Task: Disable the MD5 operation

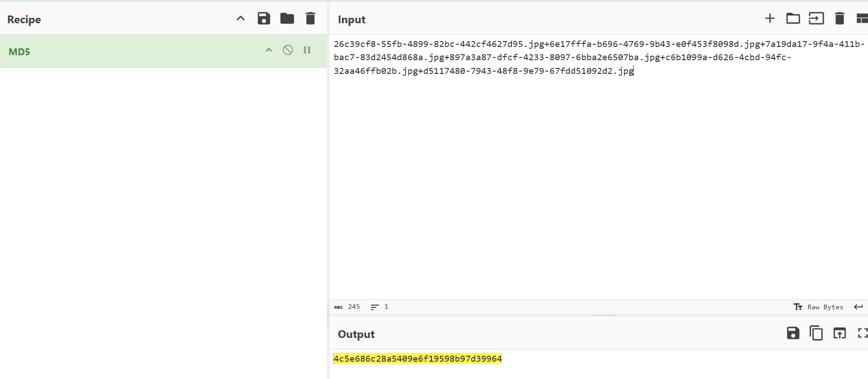Action: point(288,50)
